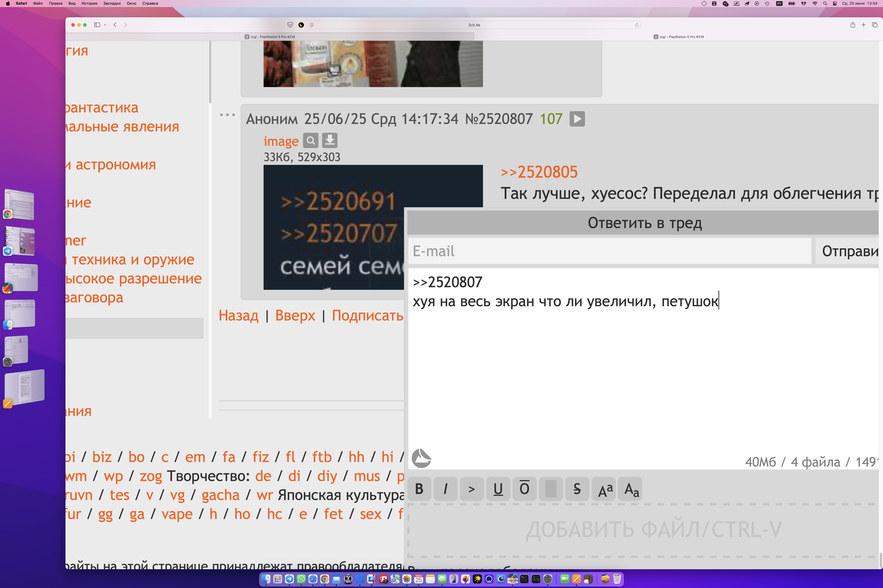Click the Bold formatting button

[x=419, y=489]
